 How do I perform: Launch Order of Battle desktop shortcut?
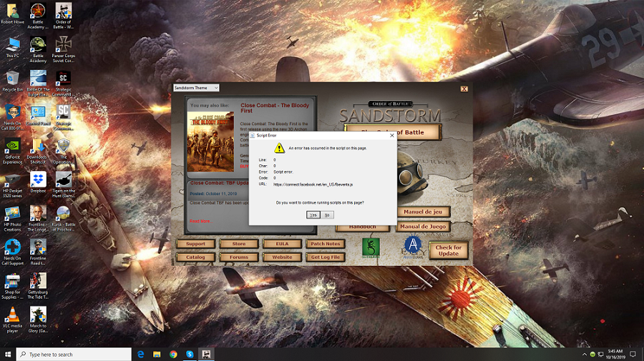(63, 16)
